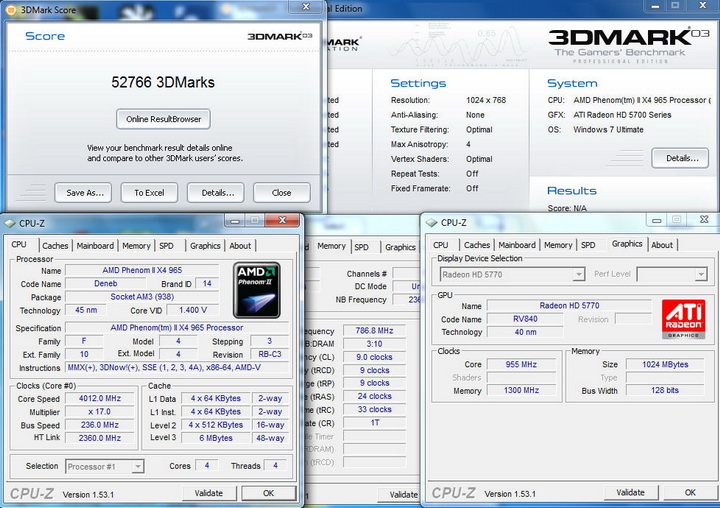Screen dimensions: 720x508
Task: Open SPD tab in the middle CPU-Z window
Action: (x=361, y=247)
